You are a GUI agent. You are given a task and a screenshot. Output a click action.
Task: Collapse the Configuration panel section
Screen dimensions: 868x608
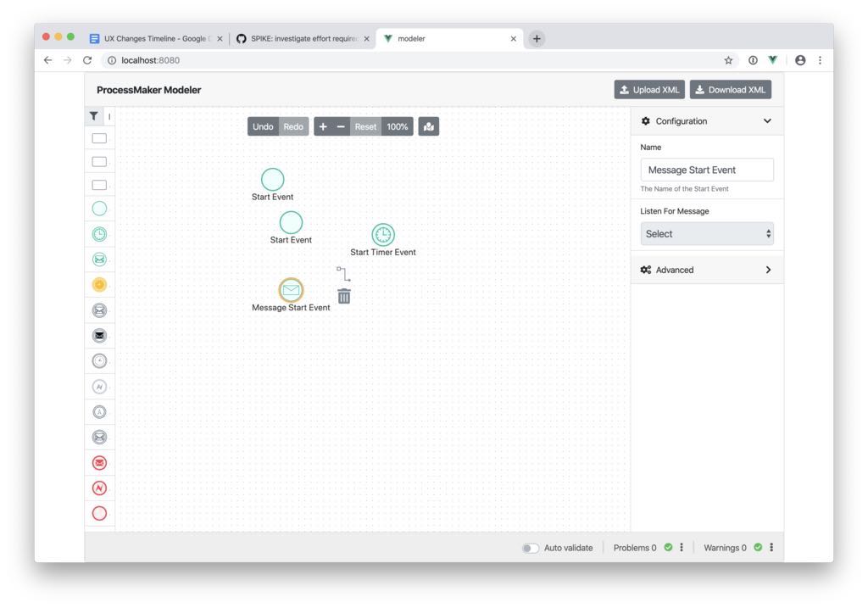pos(767,120)
